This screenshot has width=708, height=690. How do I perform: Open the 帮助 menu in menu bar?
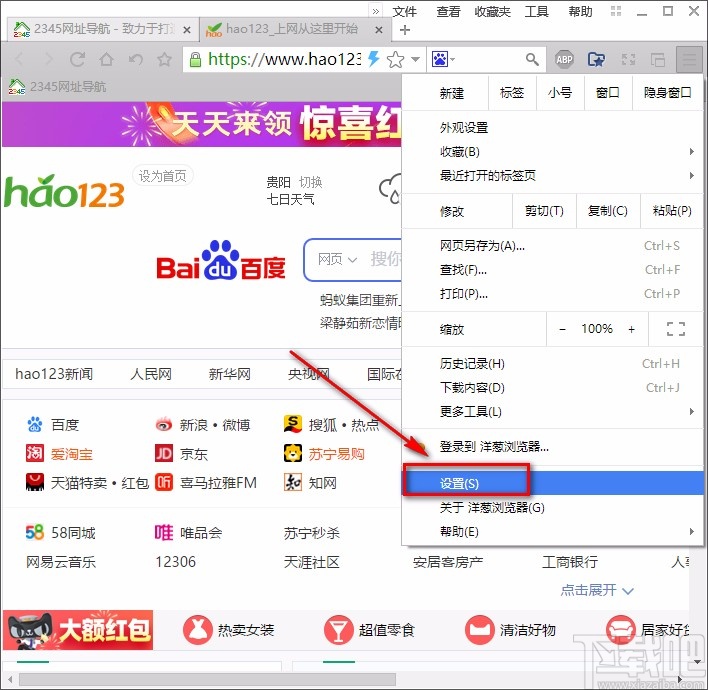click(x=580, y=11)
